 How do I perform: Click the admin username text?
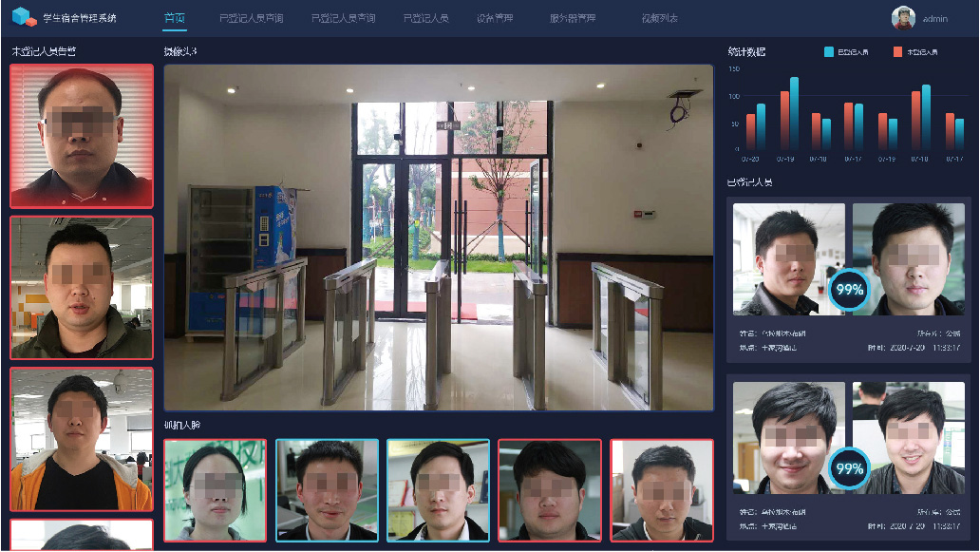coord(935,18)
